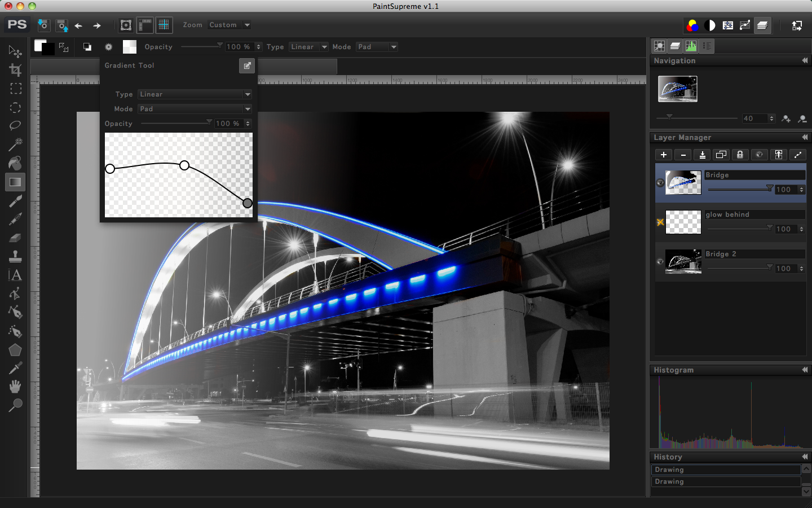Select the Text tool
Viewport: 812px width, 508px height.
click(15, 275)
